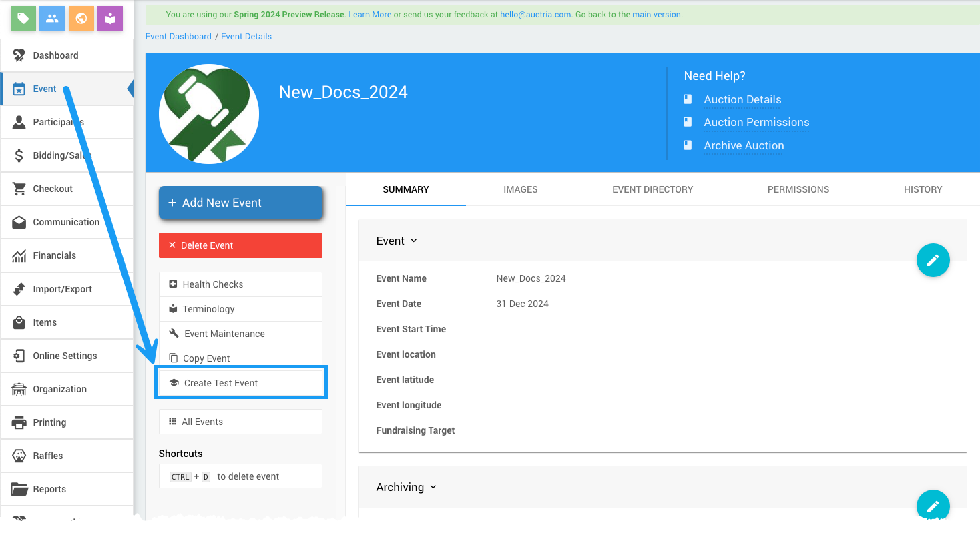Click the Items shopping bag icon
Screen dimensions: 980x537
(x=19, y=322)
